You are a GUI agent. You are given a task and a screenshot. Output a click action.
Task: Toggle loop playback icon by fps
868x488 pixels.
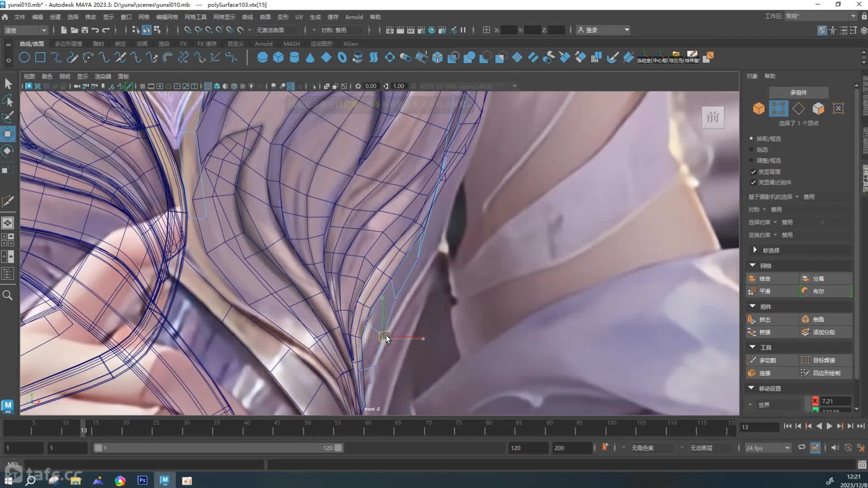[x=802, y=447]
